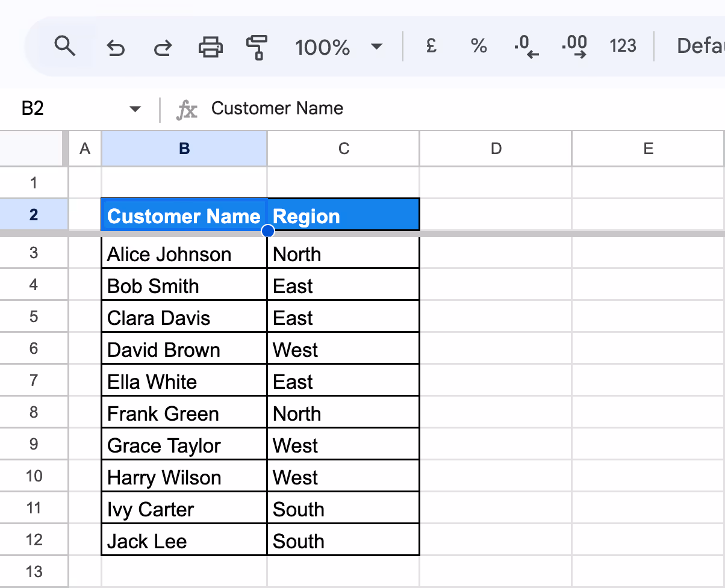725x588 pixels.
Task: Undo the last action
Action: click(x=115, y=46)
